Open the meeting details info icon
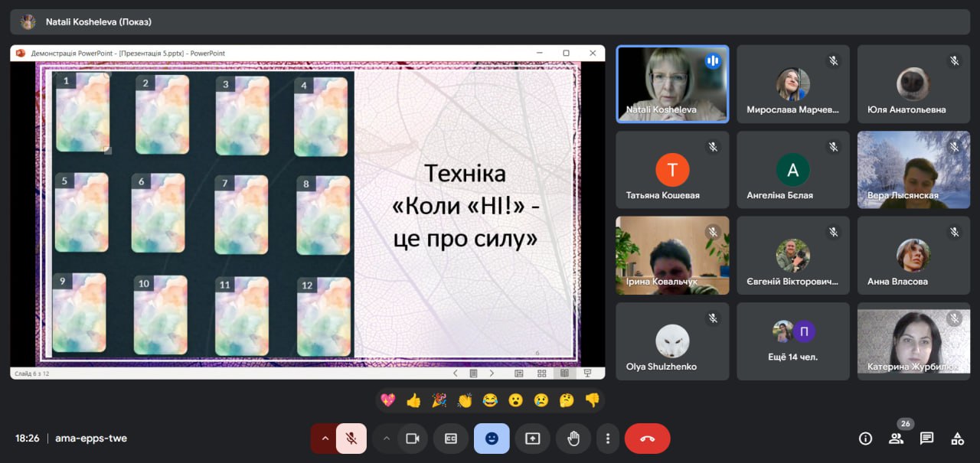The image size is (980, 463). click(865, 439)
